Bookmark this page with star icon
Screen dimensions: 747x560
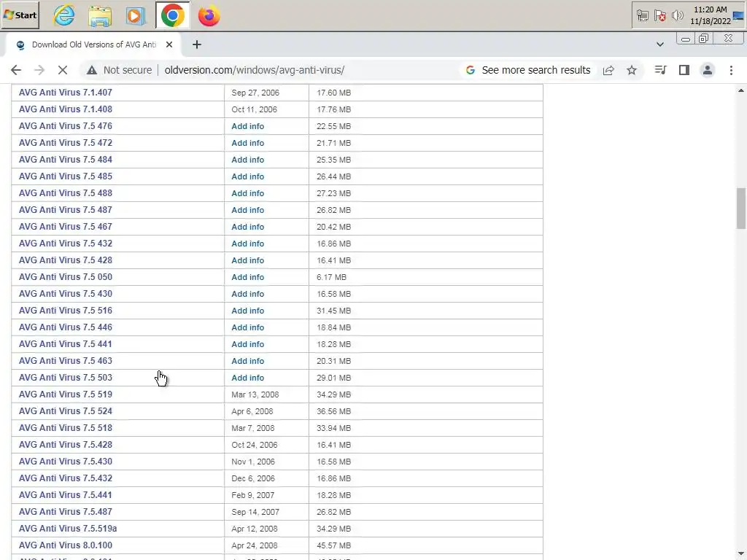[x=632, y=70]
